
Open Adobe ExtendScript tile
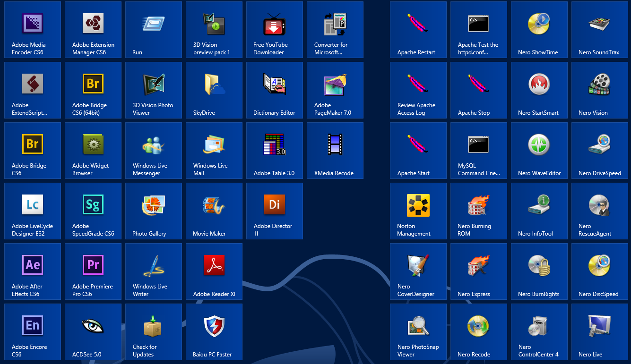tap(33, 90)
